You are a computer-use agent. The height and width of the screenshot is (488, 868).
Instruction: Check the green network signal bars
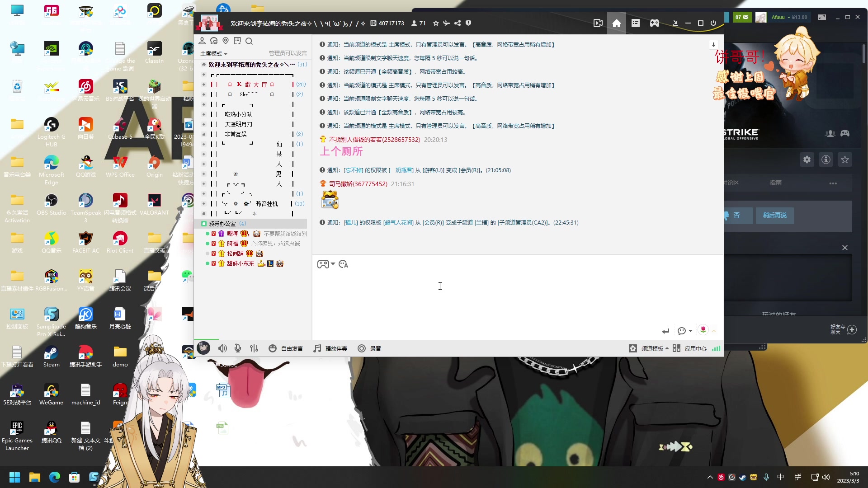pos(716,348)
